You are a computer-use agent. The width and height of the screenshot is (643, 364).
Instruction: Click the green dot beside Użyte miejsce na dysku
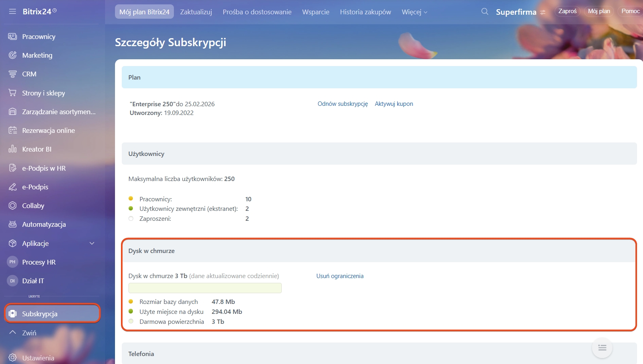(x=131, y=311)
